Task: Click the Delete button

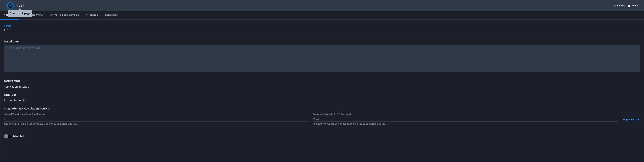Action: coord(633,5)
